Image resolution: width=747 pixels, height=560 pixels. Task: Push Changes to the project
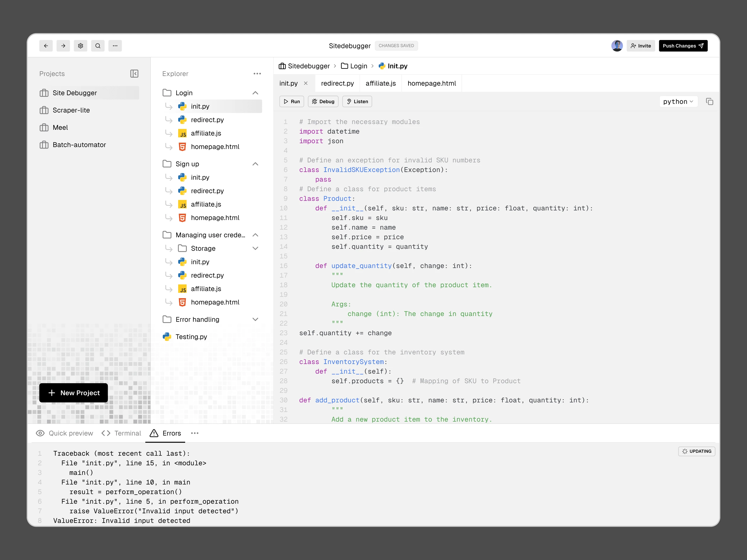(683, 46)
